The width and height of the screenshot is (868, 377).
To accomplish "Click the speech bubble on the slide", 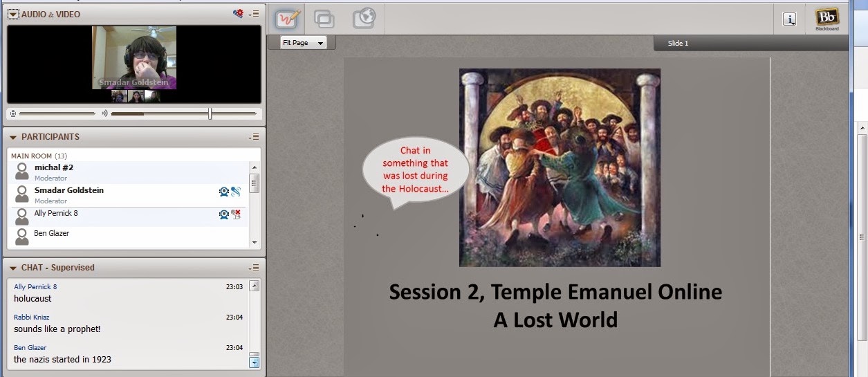I will click(x=416, y=171).
